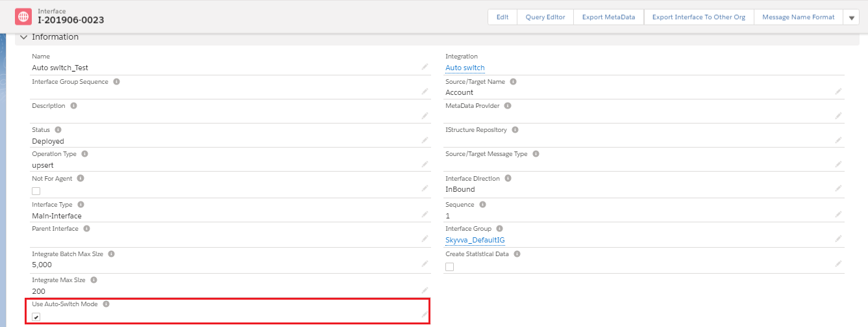Screen dimensions: 868x327
Task: Click info icon next to Interface Direction
Action: 508,178
